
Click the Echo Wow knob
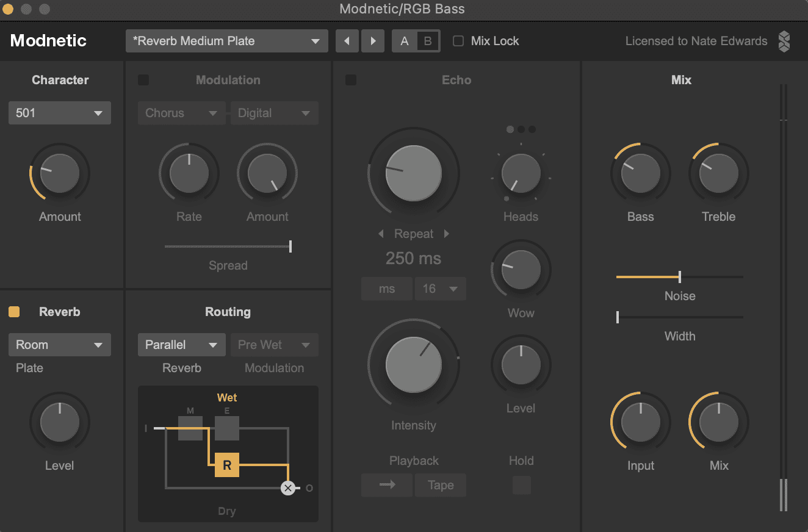pos(521,270)
